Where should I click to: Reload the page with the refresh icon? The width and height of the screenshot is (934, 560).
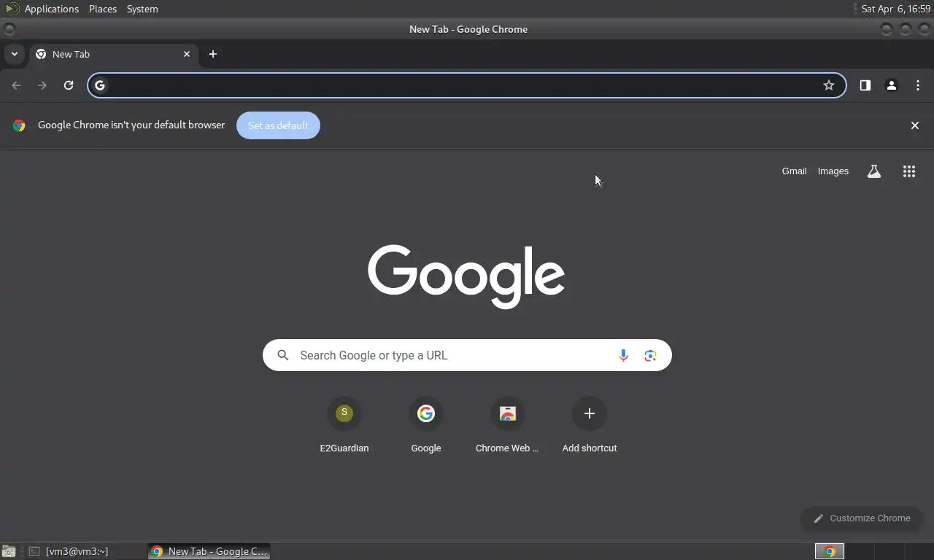pos(69,85)
